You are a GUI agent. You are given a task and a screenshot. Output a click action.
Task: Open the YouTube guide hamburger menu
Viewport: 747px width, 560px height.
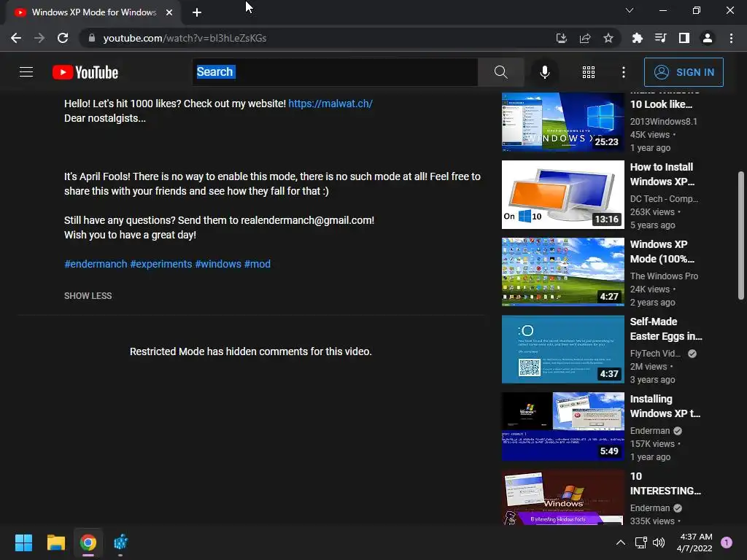(x=26, y=72)
